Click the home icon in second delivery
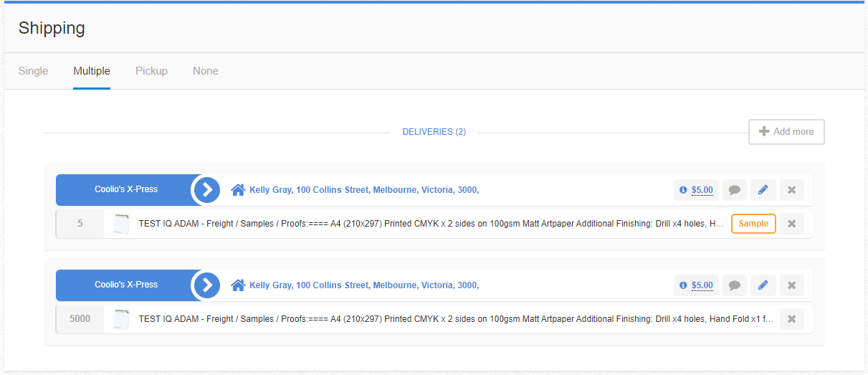 pos(238,285)
